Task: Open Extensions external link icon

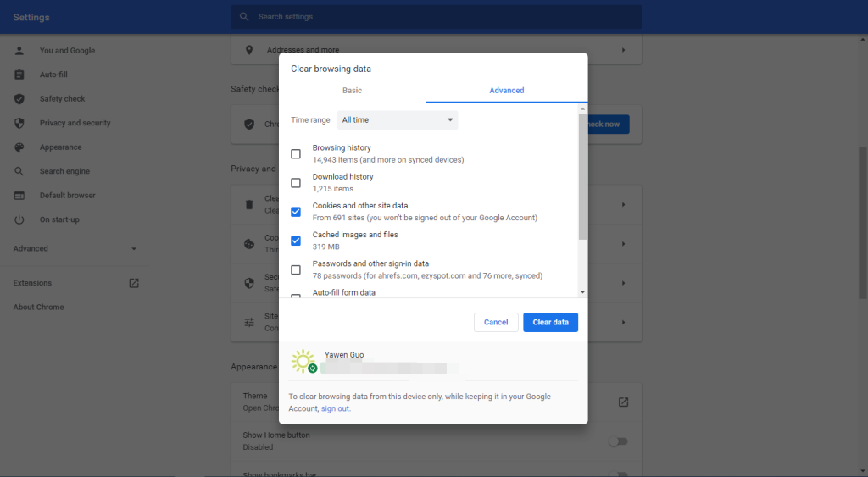Action: [x=134, y=283]
